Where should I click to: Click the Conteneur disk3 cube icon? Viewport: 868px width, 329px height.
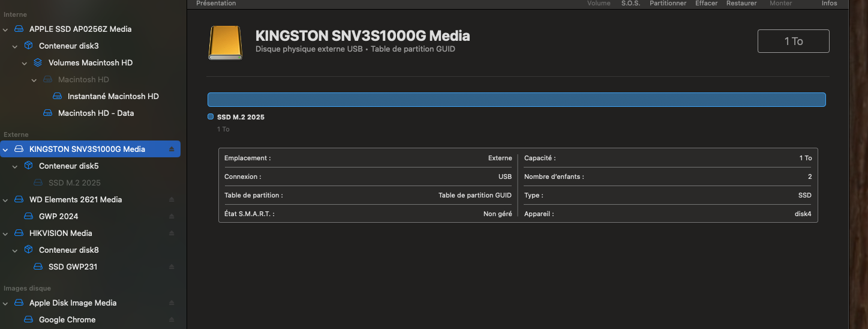(28, 46)
